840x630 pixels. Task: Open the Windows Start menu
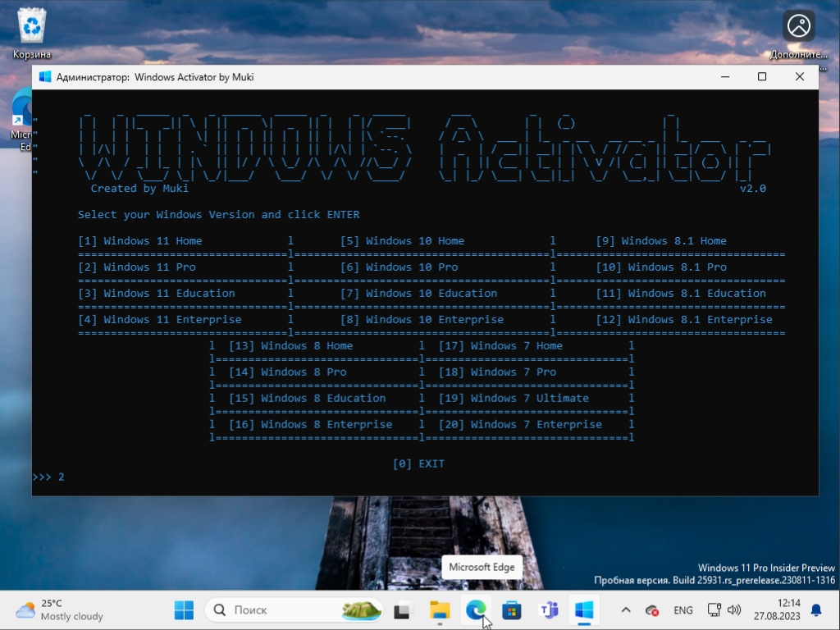(x=185, y=609)
